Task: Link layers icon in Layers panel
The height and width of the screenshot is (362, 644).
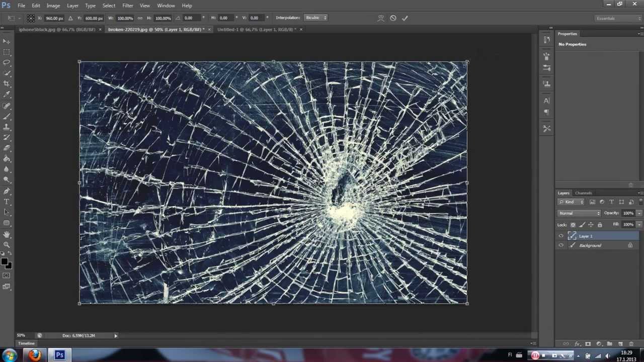Action: (566, 344)
